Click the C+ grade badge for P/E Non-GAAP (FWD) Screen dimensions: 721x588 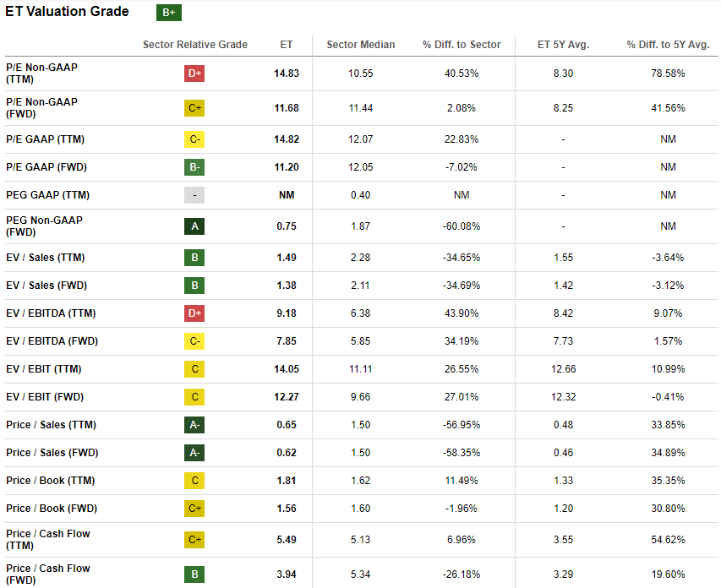(x=194, y=108)
